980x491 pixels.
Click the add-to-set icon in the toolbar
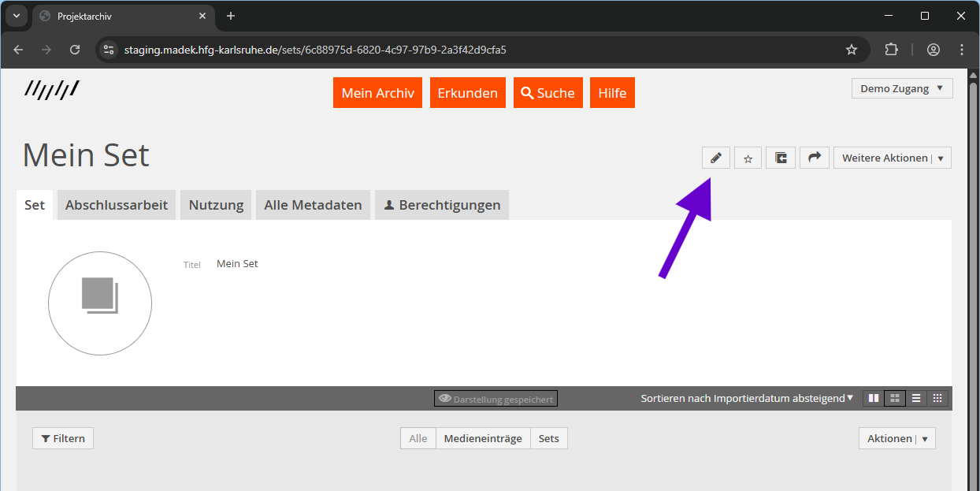pos(780,157)
